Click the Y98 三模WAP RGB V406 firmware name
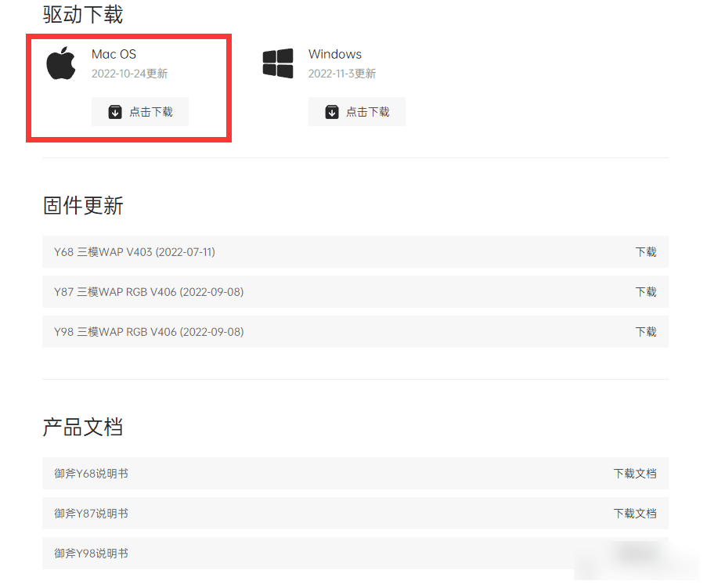 [x=149, y=332]
